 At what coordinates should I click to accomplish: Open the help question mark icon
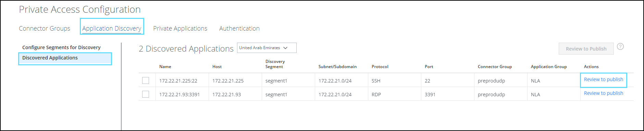coord(620,46)
